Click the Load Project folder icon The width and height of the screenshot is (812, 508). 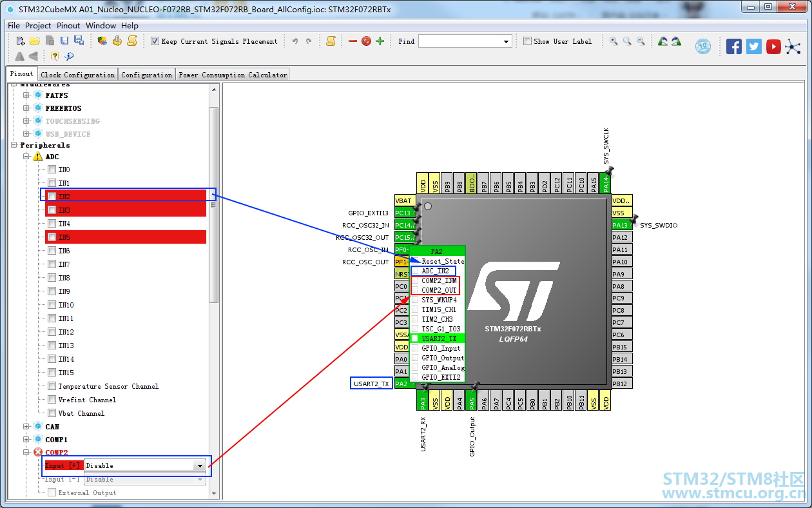point(35,41)
